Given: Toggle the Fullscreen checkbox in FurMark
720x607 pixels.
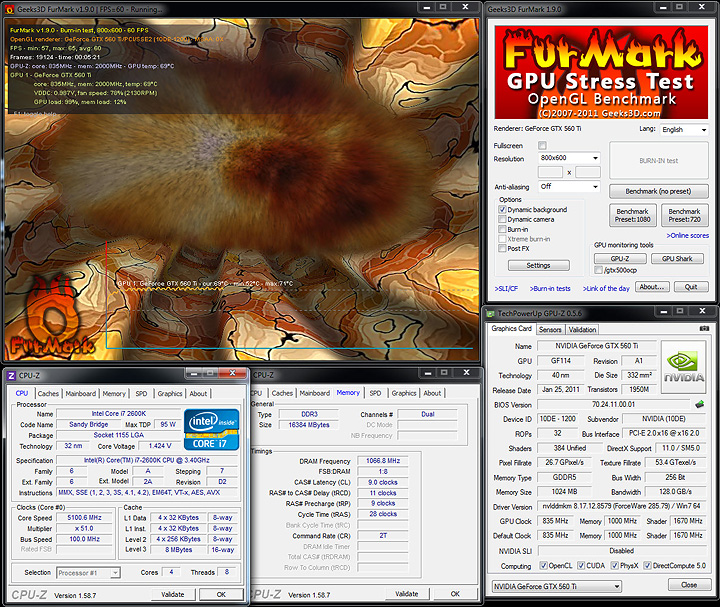Looking at the screenshot, I should point(542,146).
